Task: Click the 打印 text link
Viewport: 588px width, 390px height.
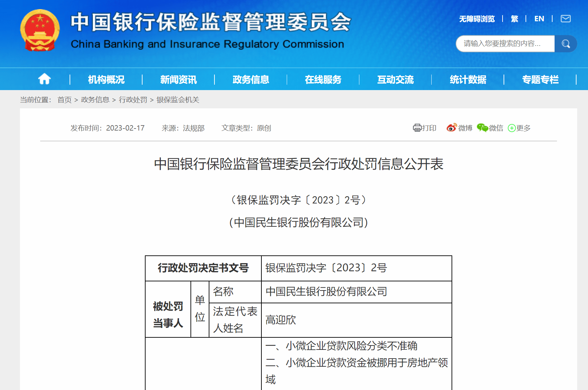Action: (x=429, y=128)
